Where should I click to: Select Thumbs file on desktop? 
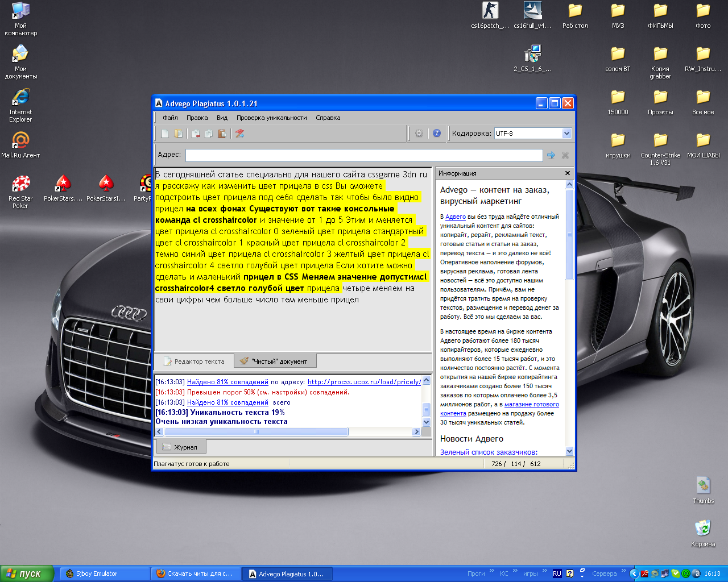click(703, 490)
